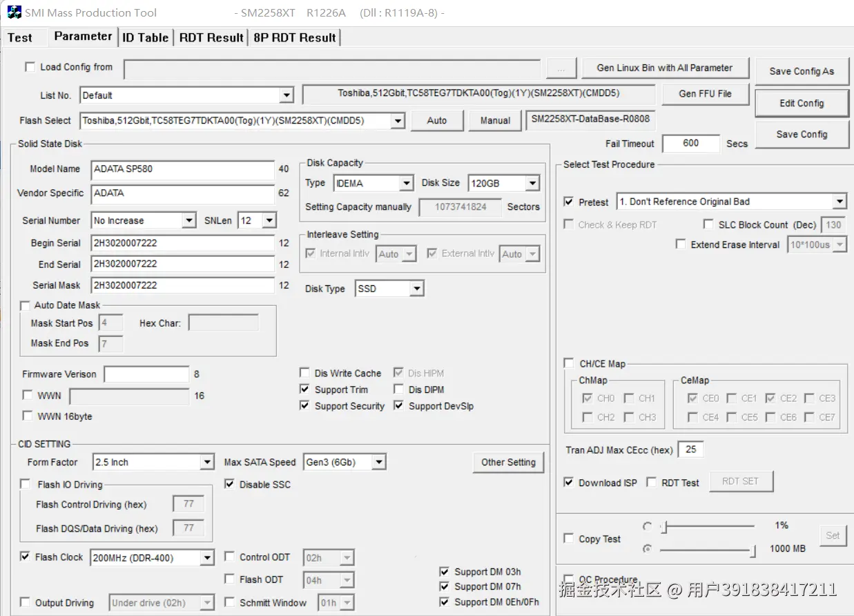Viewport: 854px width, 616px height.
Task: Click the Gen FFU File button
Action: 705,94
